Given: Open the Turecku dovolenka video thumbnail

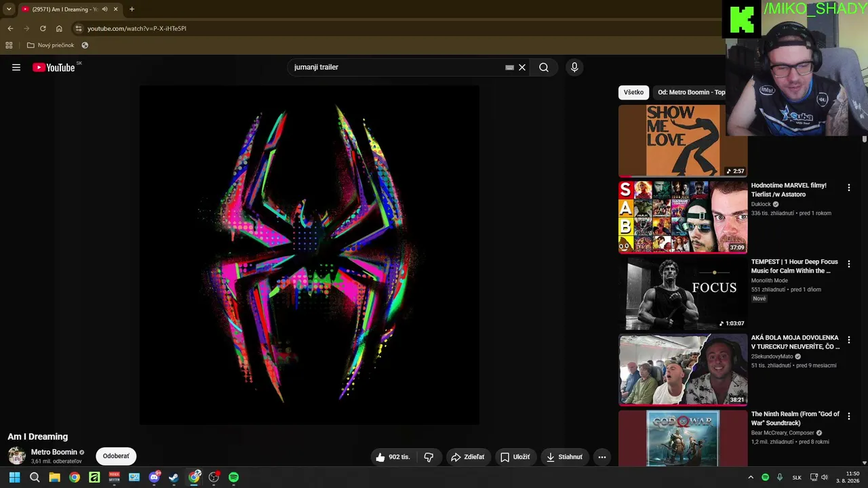Looking at the screenshot, I should (x=683, y=369).
